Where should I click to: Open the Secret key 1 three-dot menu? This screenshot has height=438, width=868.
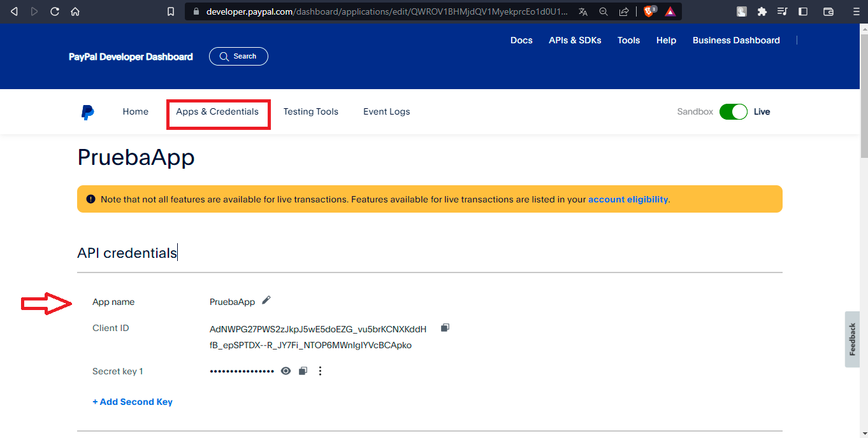(321, 371)
